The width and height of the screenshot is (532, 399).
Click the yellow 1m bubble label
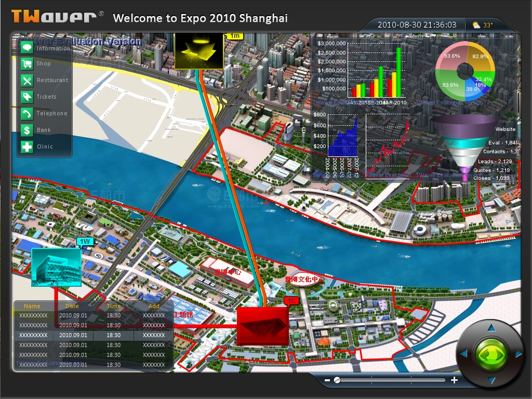click(235, 36)
